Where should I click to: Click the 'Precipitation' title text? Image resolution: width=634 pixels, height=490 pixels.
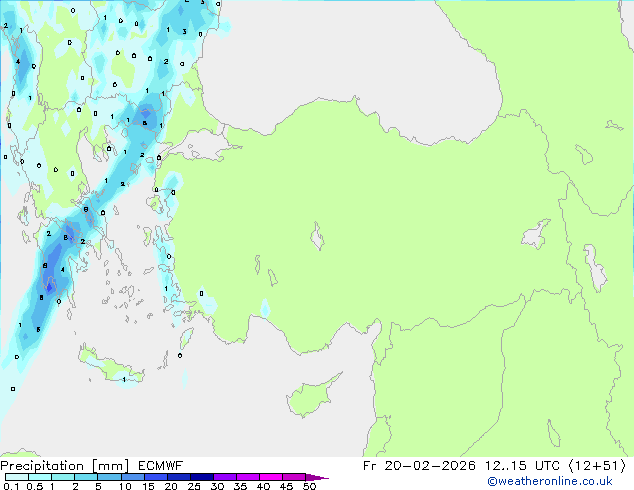click(42, 466)
